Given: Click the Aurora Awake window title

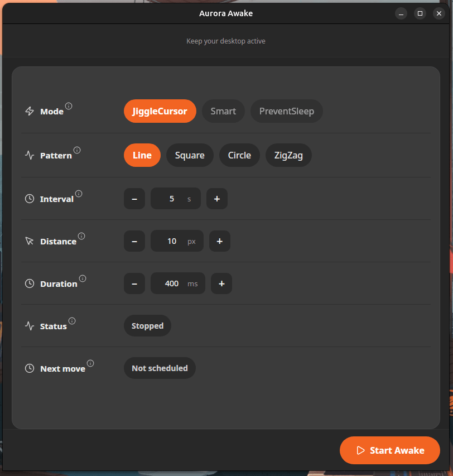Looking at the screenshot, I should pos(226,13).
